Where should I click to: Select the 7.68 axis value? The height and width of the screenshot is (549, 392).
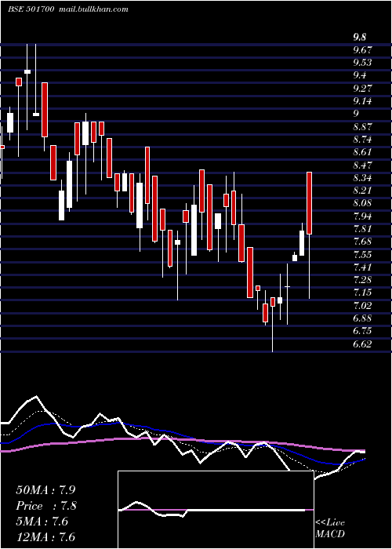click(x=362, y=242)
